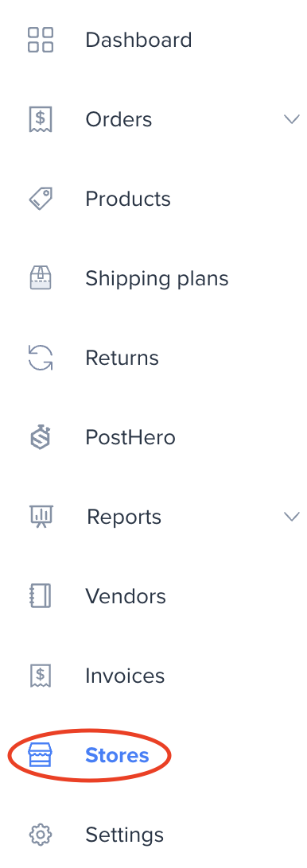Go to Products in the sidebar
Screen dimensions: 307x868
[128, 199]
